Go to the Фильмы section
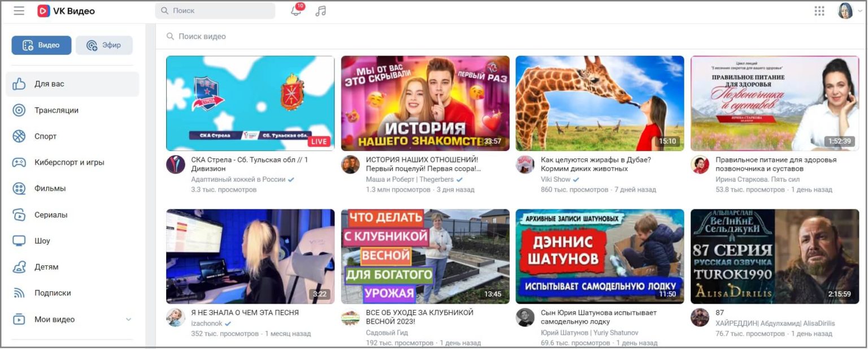Viewport: 868px width, 349px height. pyautogui.click(x=50, y=188)
